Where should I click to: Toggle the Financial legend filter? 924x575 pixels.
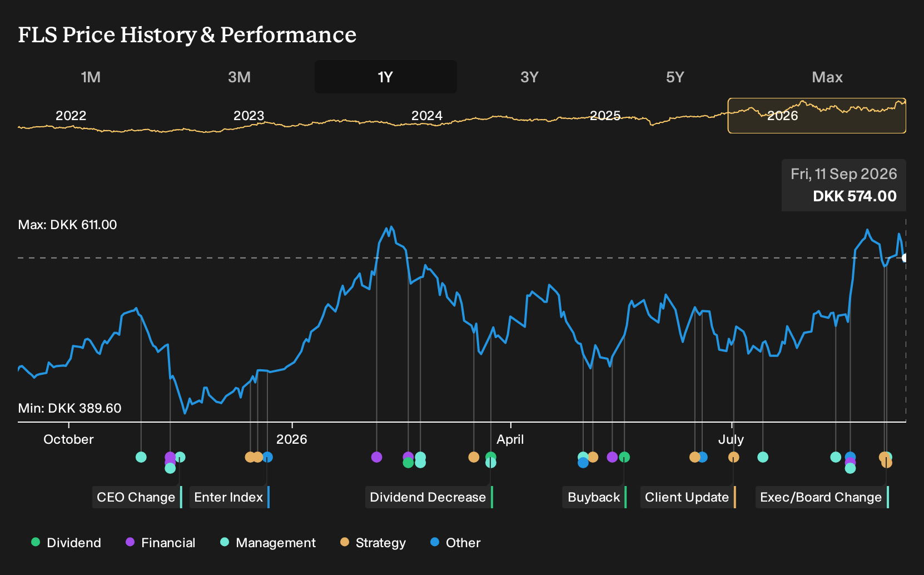(161, 543)
